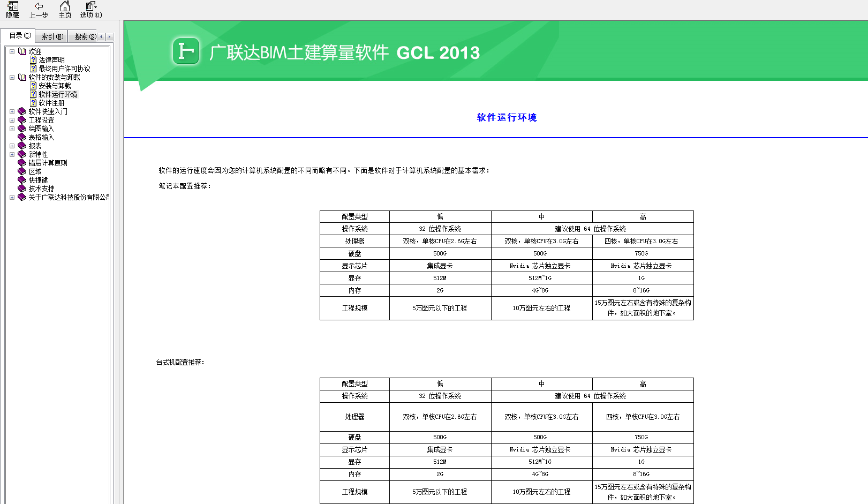Expand the 关于广联达科技股份有限公司 node
868x504 pixels.
pyautogui.click(x=12, y=197)
